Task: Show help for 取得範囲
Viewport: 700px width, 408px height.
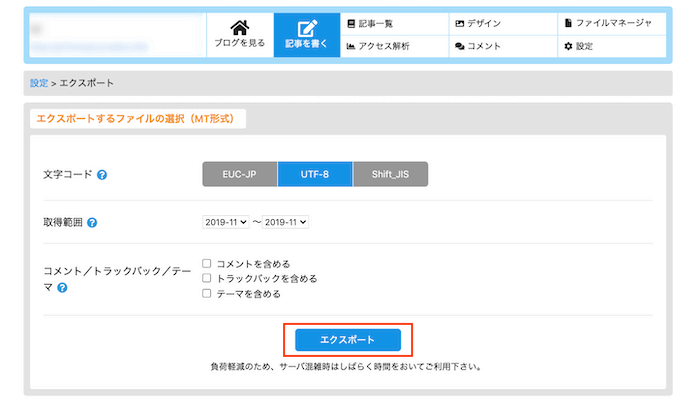Action: (x=92, y=223)
